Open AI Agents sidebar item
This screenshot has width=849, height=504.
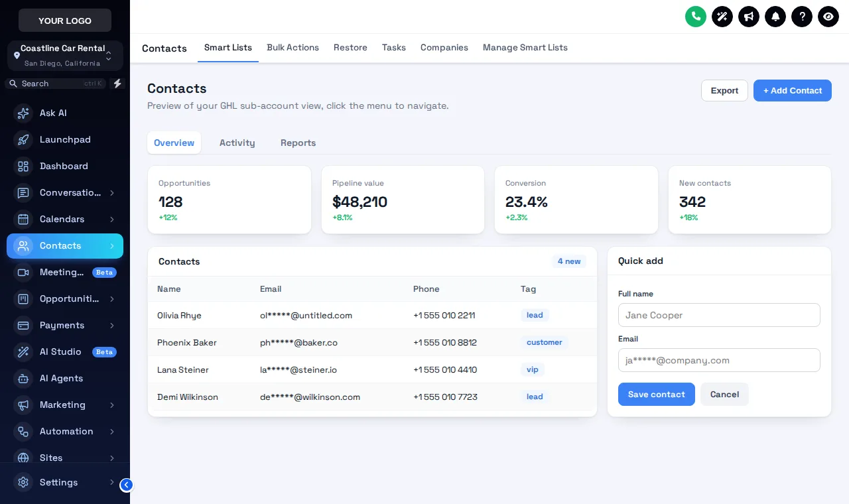click(65, 378)
